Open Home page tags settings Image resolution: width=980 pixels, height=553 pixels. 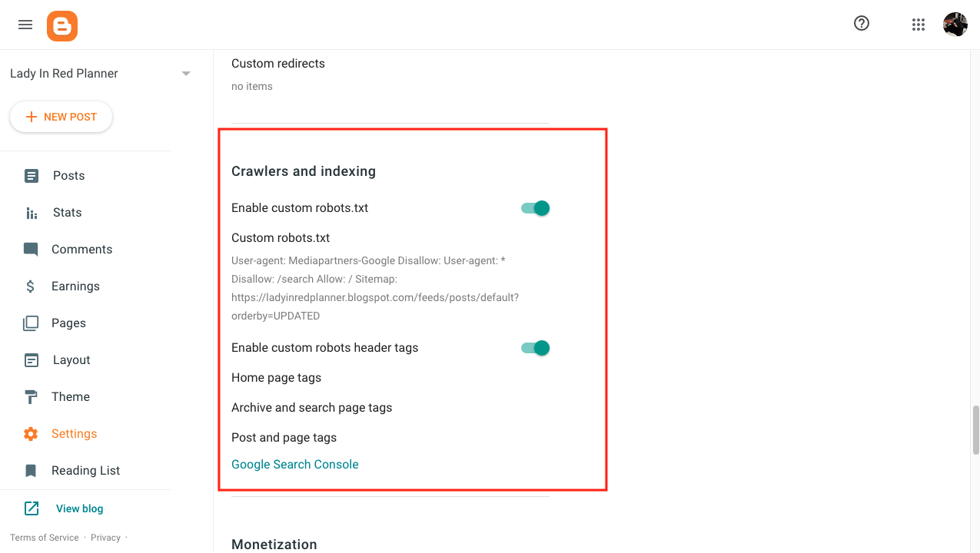[276, 378]
